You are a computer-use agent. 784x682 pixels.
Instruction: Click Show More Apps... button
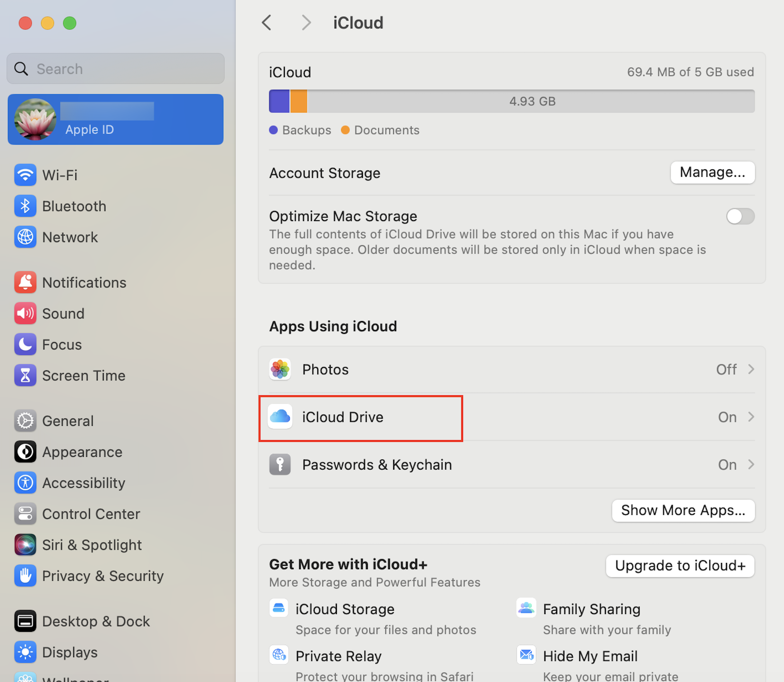pos(683,510)
